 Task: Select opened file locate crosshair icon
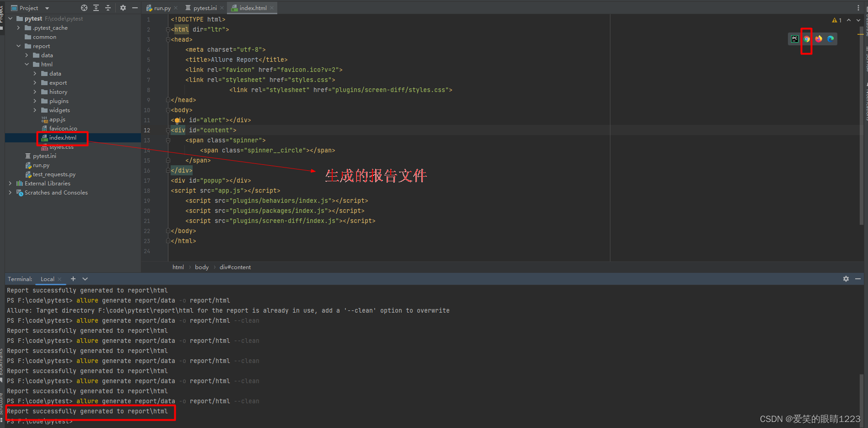pyautogui.click(x=84, y=8)
